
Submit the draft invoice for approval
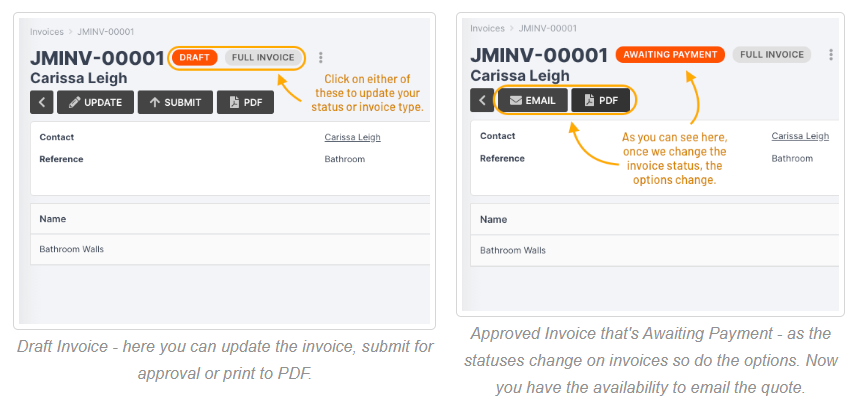tap(176, 102)
